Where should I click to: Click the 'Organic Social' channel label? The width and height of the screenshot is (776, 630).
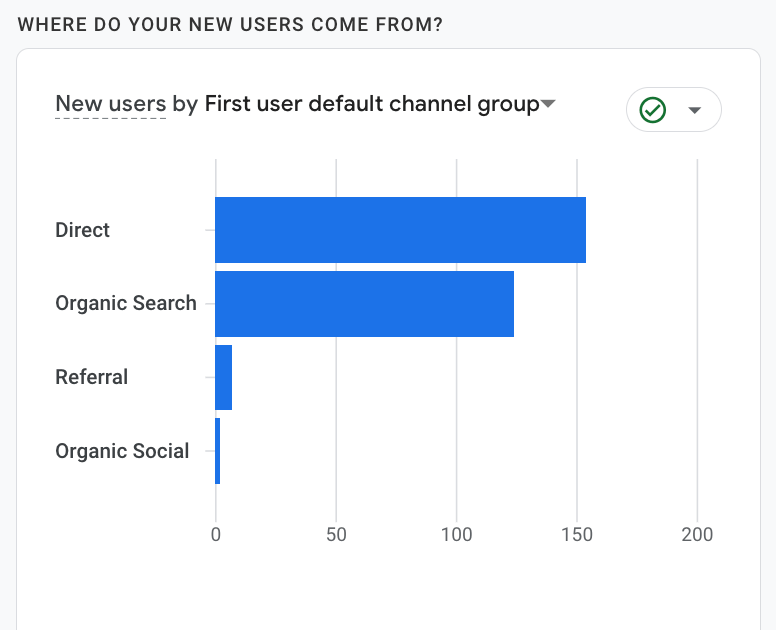(x=122, y=451)
